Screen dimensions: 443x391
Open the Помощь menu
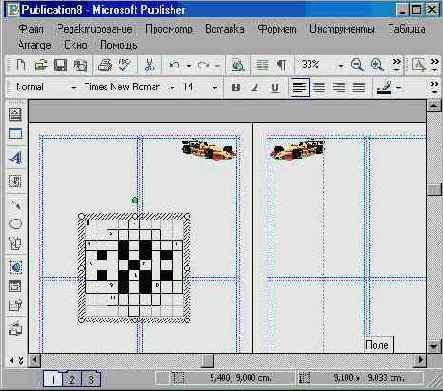click(x=119, y=45)
